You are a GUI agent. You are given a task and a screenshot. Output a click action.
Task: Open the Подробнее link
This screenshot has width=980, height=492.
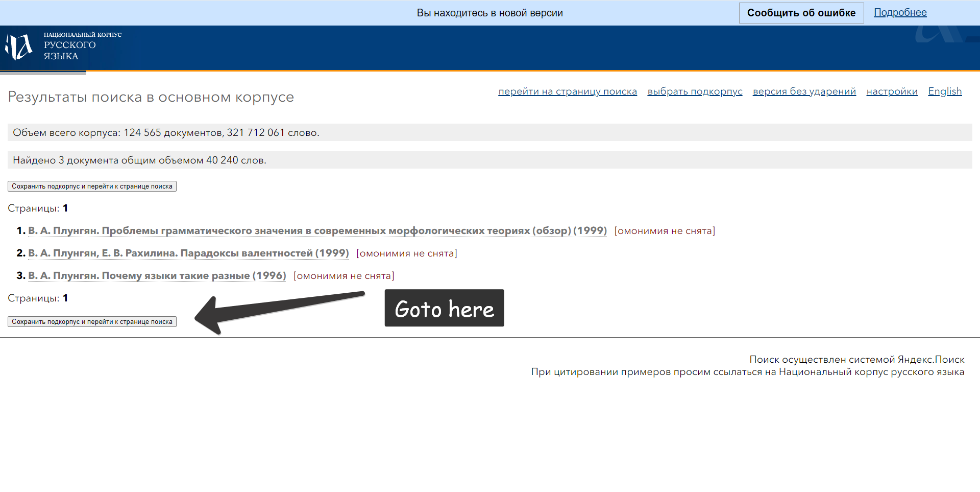pyautogui.click(x=900, y=12)
